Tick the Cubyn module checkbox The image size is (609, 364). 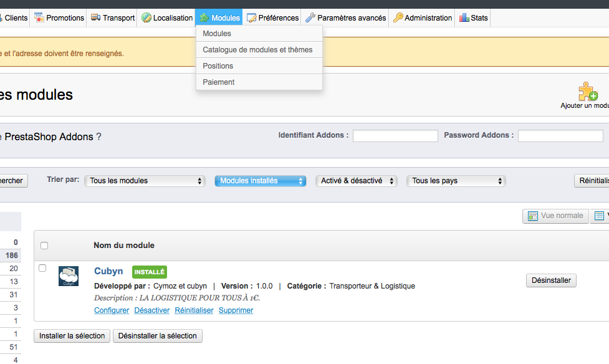click(42, 268)
